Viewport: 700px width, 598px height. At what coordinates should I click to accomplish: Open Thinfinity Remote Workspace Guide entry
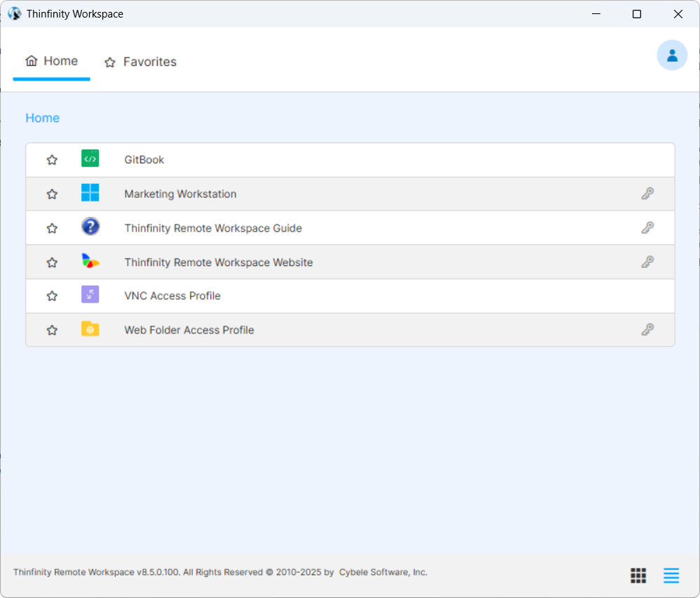coord(213,228)
